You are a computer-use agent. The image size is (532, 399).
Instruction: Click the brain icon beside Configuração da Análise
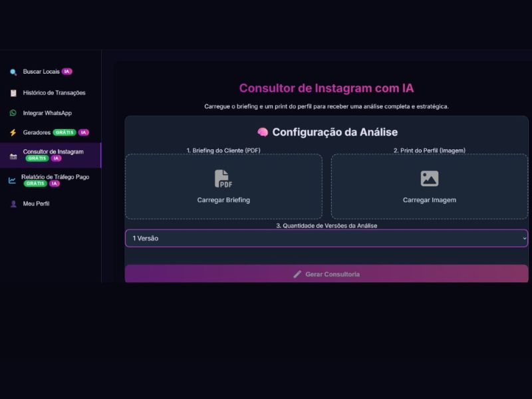[262, 132]
